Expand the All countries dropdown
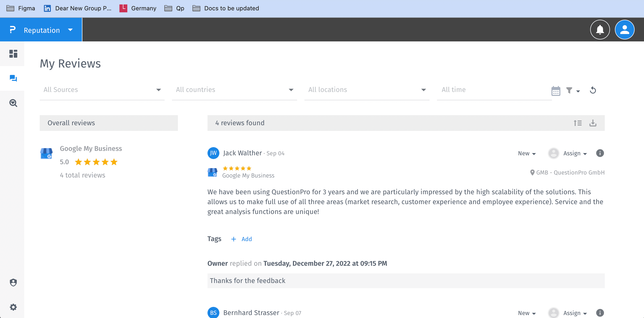 pos(234,90)
